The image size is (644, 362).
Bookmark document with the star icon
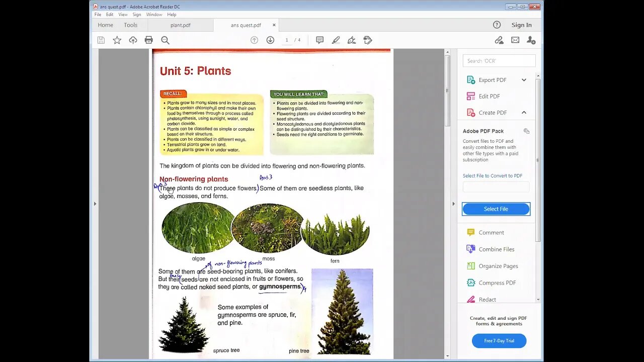point(117,40)
